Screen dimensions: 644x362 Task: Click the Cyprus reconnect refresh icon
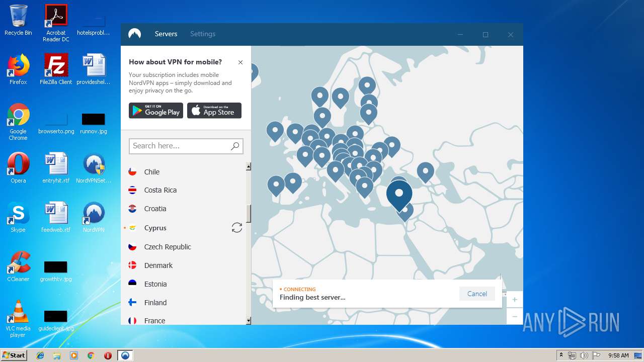(x=237, y=228)
